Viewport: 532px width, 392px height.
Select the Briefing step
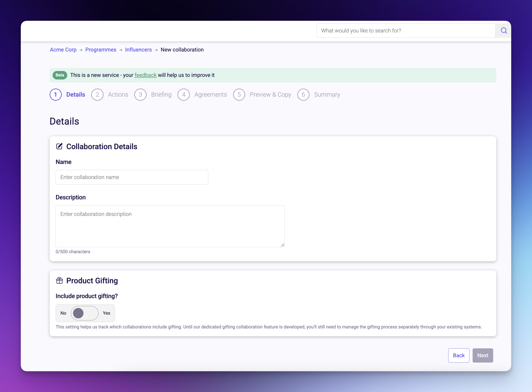(x=161, y=95)
